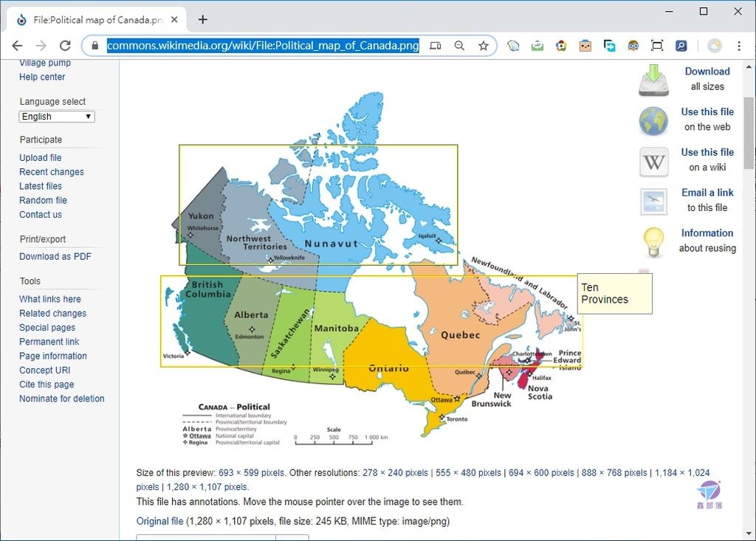The width and height of the screenshot is (756, 541).
Task: Click the Permanent link entry
Action: tap(49, 342)
